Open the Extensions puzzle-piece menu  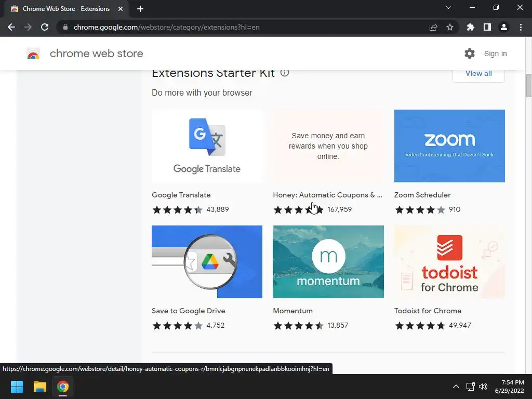coord(471,27)
